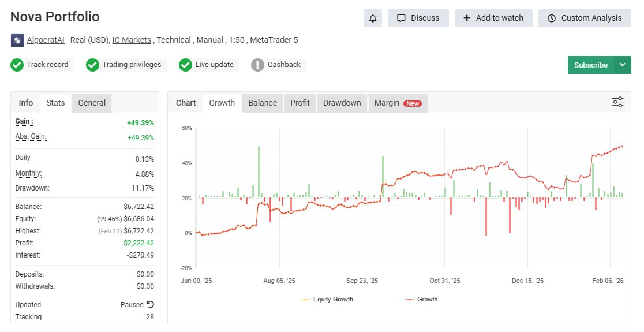Click the Track record checkmark icon
Screen dimensions: 644x332
(17, 65)
